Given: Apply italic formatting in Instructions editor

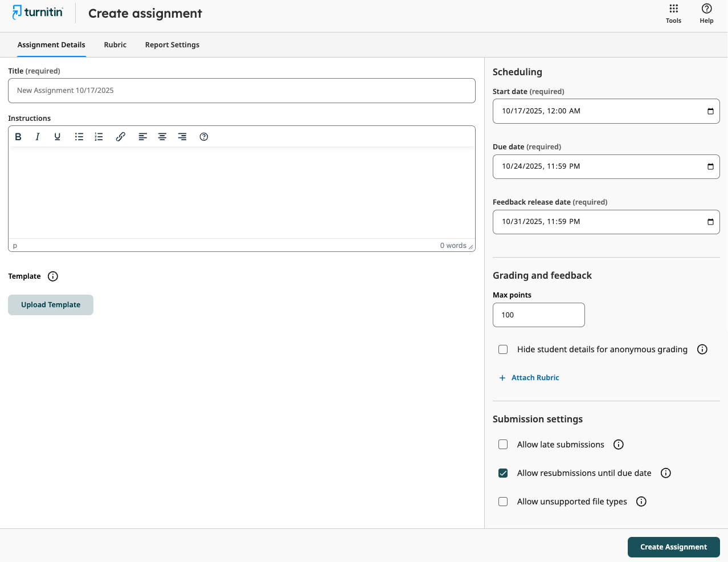Looking at the screenshot, I should point(37,136).
